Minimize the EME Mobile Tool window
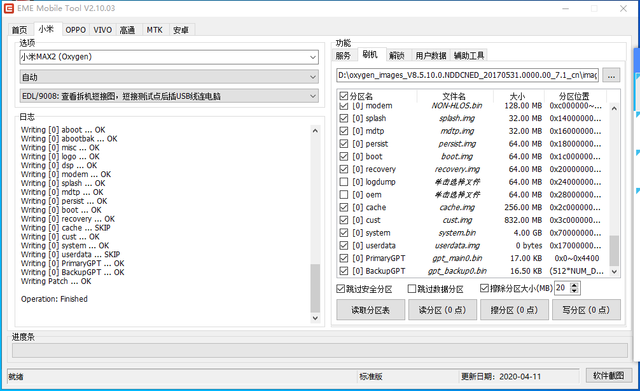 566,9
